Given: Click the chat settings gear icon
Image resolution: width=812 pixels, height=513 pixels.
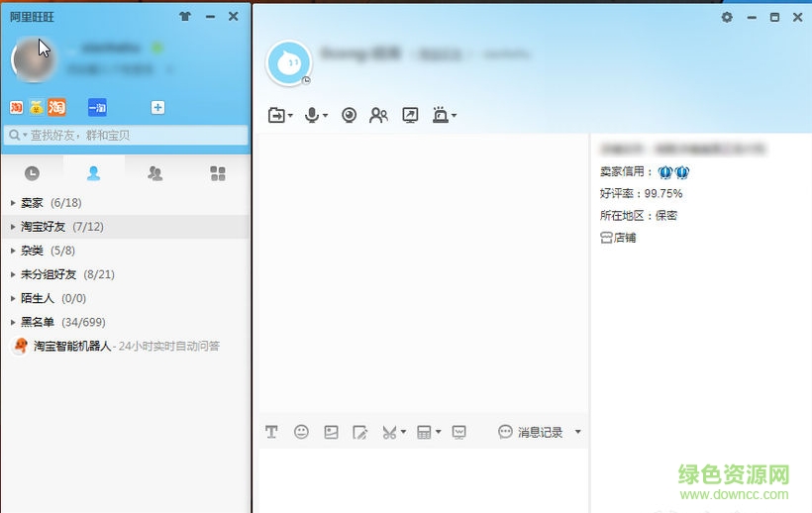Looking at the screenshot, I should coord(727,17).
